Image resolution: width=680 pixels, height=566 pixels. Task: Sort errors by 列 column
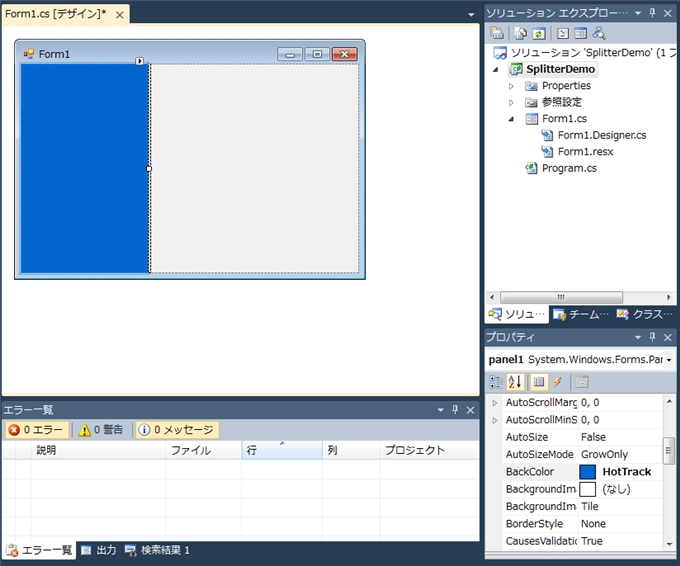[x=351, y=450]
